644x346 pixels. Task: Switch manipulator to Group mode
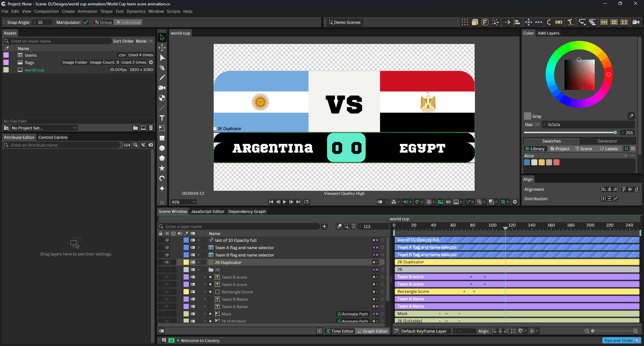pyautogui.click(x=103, y=22)
